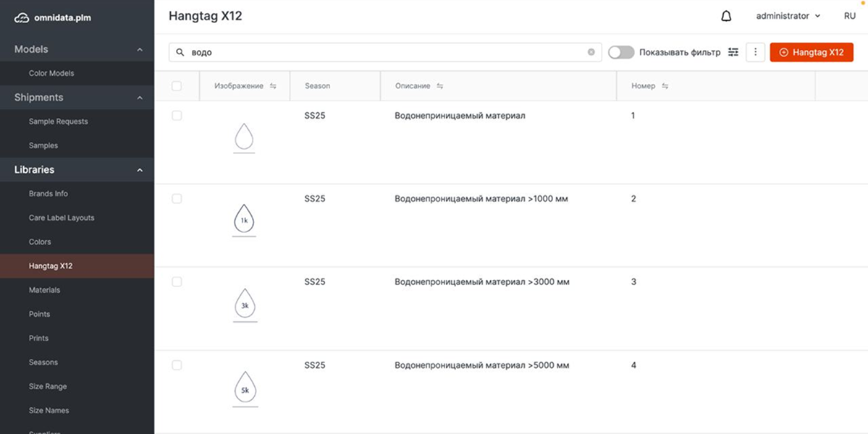Click sort icon beside Изображение column
This screenshot has height=434, width=868.
click(x=273, y=86)
